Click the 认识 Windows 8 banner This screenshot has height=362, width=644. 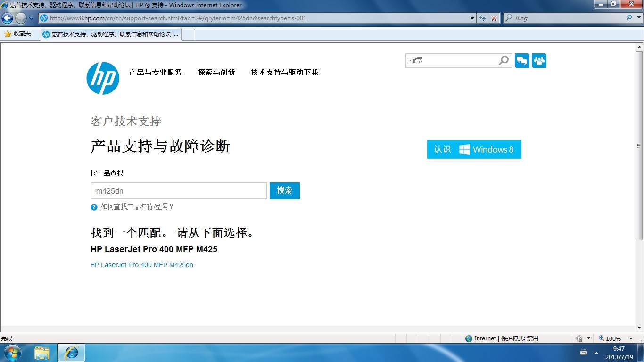[474, 149]
